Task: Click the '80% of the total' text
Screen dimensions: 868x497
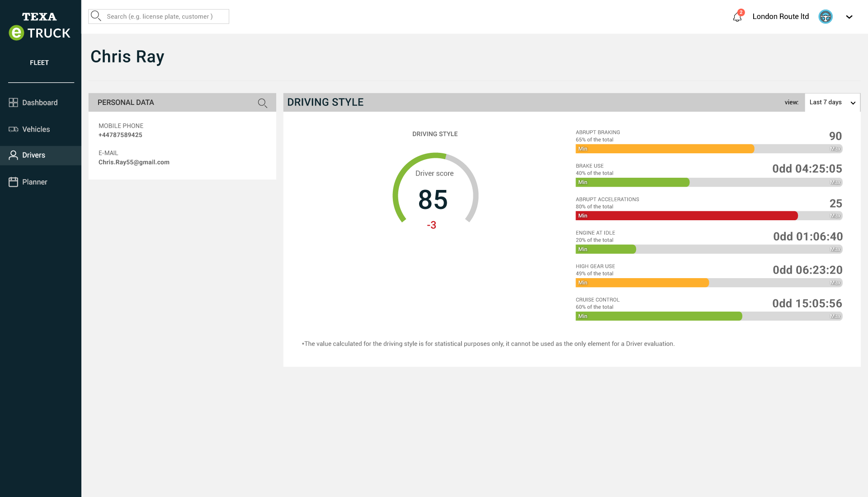Action: click(x=594, y=207)
